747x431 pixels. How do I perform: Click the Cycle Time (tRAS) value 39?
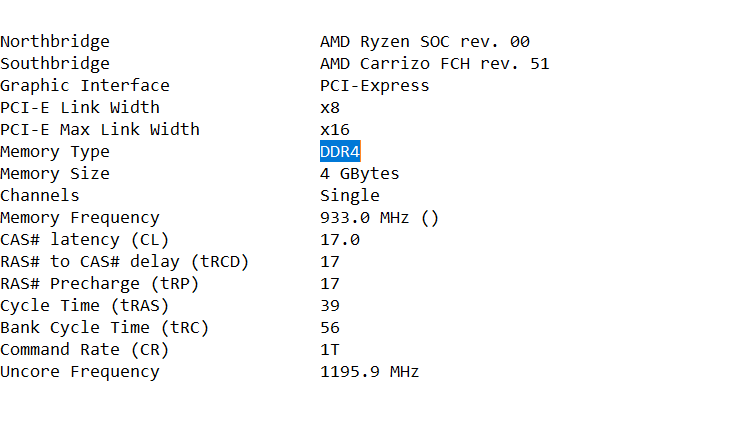[x=330, y=306]
